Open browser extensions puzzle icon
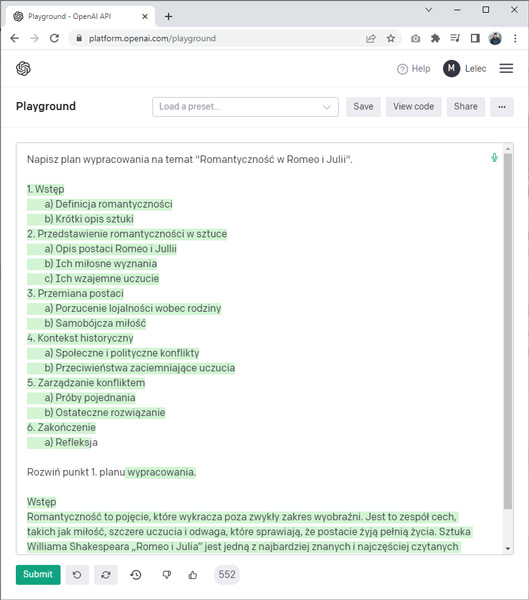The height and width of the screenshot is (600, 529). pyautogui.click(x=435, y=38)
